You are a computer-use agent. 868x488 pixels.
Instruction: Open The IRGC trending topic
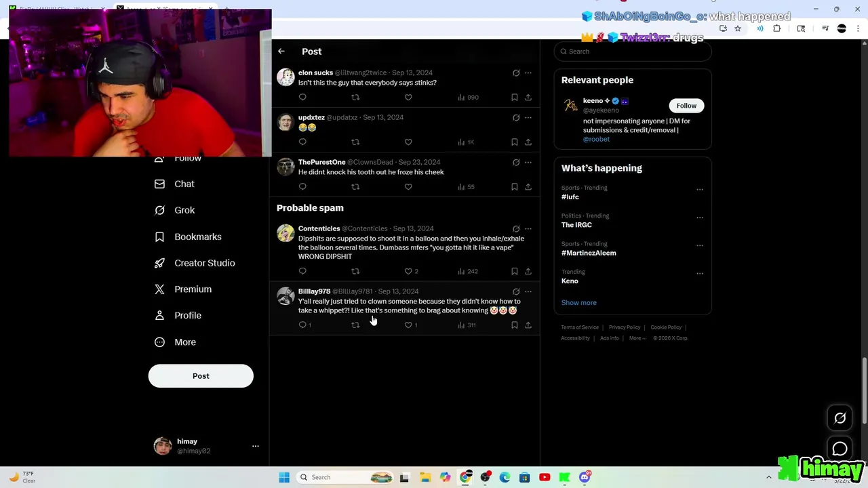coord(576,225)
